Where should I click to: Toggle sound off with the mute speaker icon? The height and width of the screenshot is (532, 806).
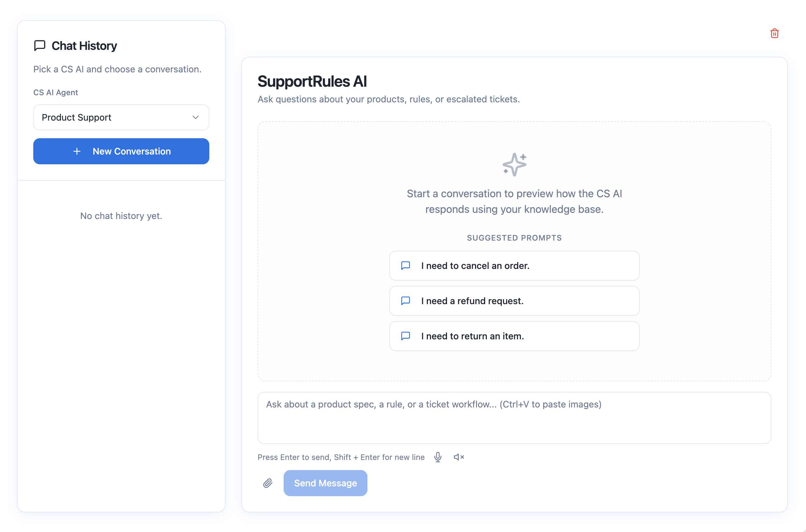[x=458, y=457]
